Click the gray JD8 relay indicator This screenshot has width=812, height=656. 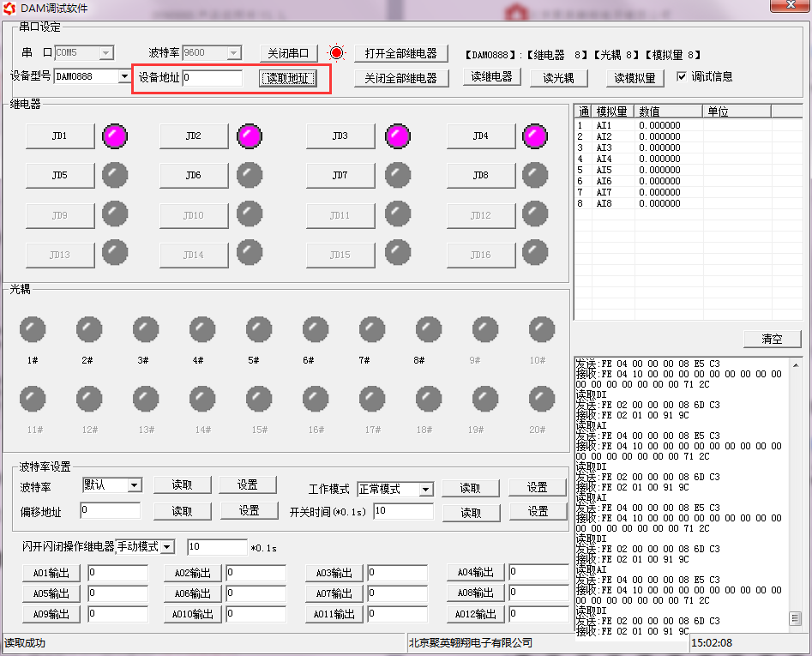click(535, 175)
